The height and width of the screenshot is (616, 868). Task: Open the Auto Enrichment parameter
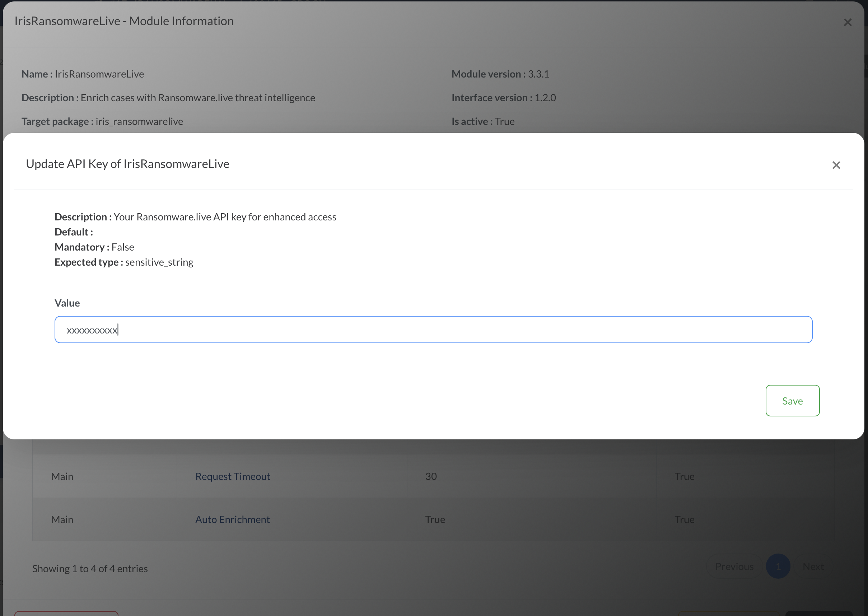(x=233, y=519)
